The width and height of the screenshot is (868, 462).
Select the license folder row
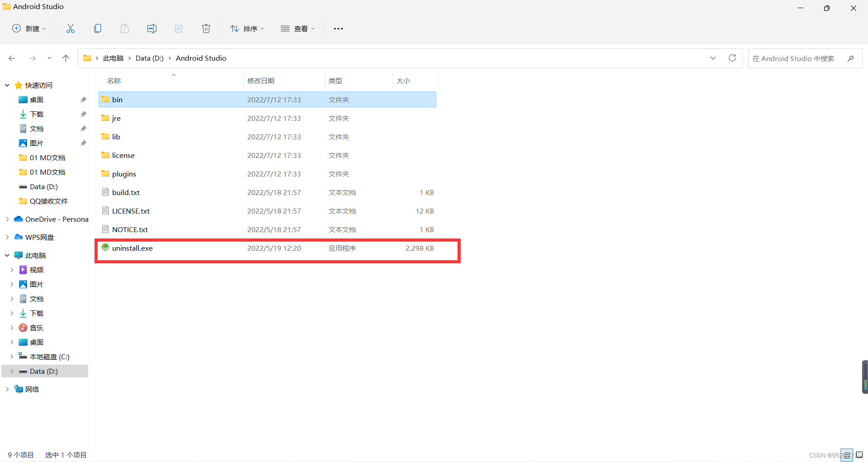point(267,155)
